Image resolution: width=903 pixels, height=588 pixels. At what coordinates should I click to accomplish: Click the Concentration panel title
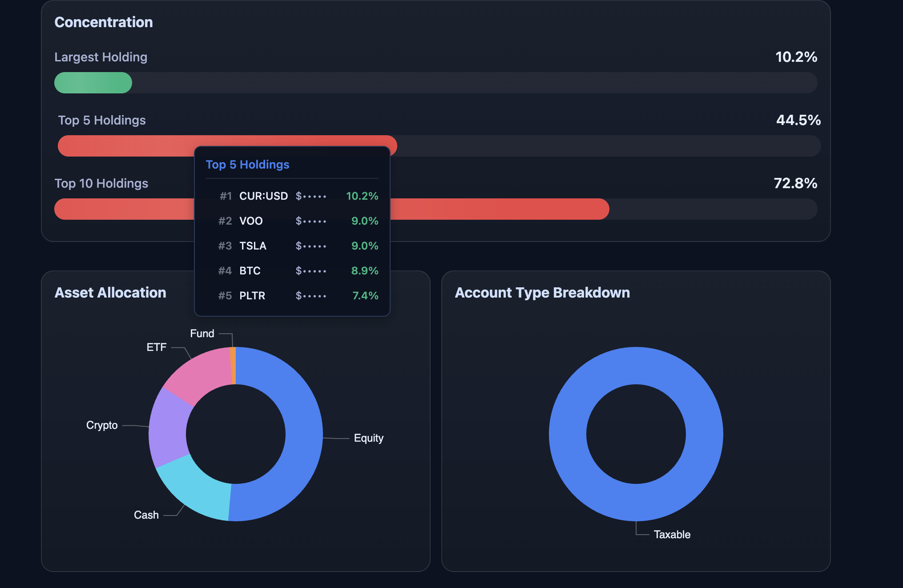pyautogui.click(x=104, y=21)
